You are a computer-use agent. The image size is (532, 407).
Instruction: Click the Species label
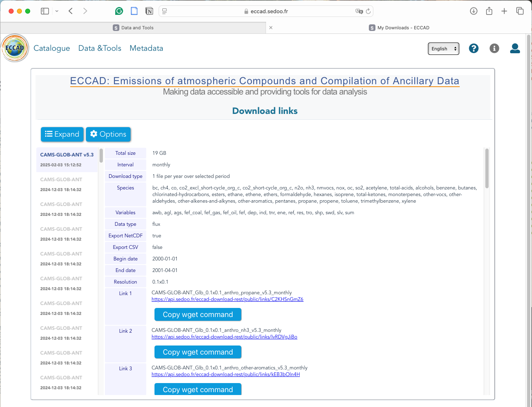coord(126,188)
